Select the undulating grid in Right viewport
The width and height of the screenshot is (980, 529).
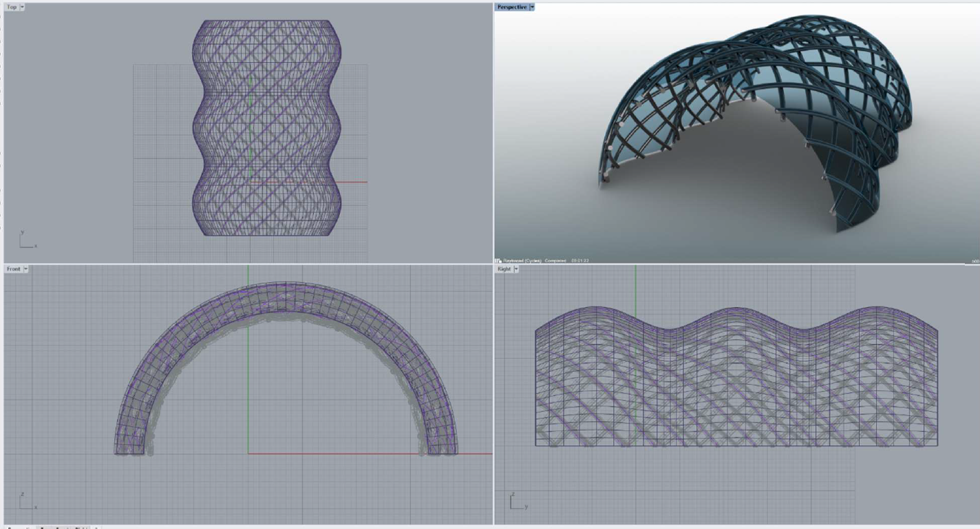pyautogui.click(x=736, y=376)
